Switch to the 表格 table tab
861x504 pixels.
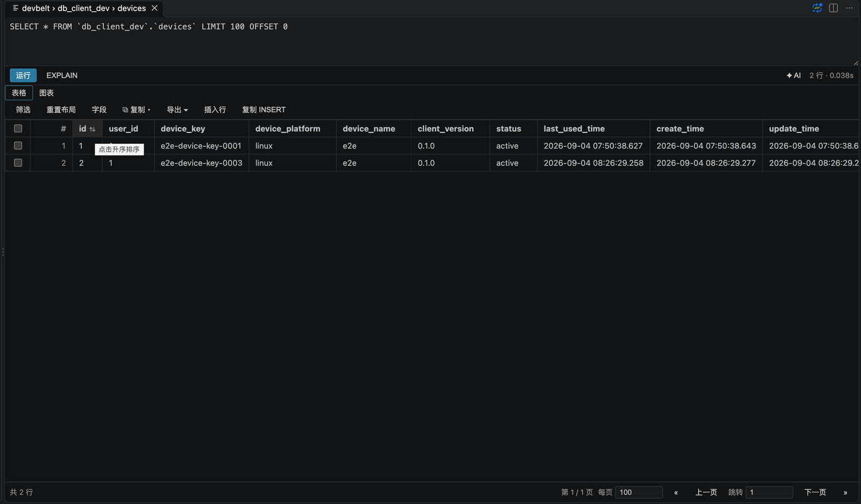[x=19, y=93]
